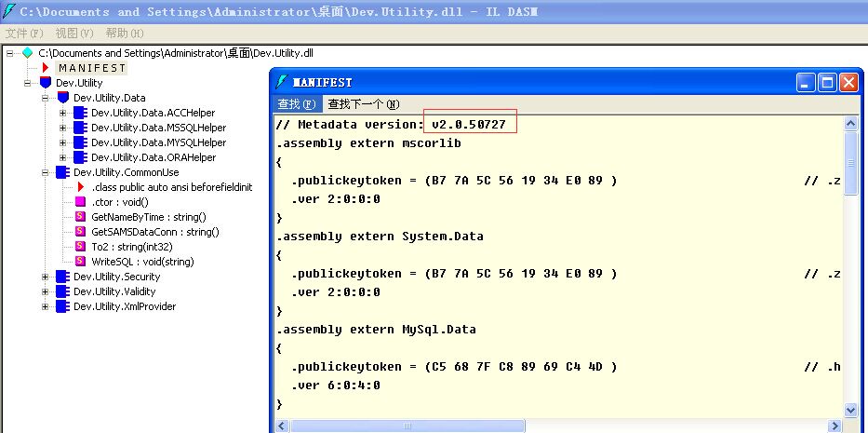The width and height of the screenshot is (868, 433).
Task: Select the Dev.Utility tree label
Action: pyautogui.click(x=79, y=83)
